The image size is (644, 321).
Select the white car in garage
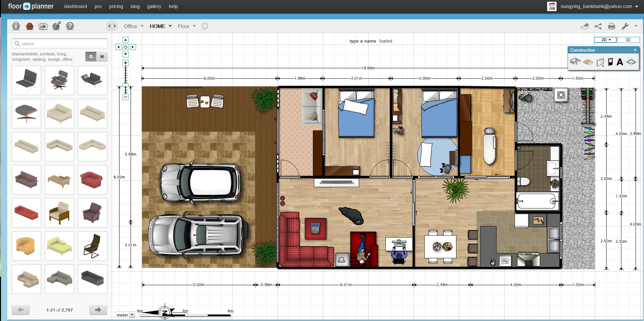click(x=199, y=182)
